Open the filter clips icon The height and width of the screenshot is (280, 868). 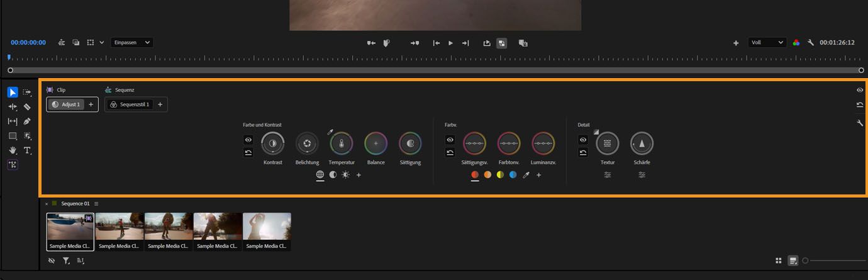point(66,260)
